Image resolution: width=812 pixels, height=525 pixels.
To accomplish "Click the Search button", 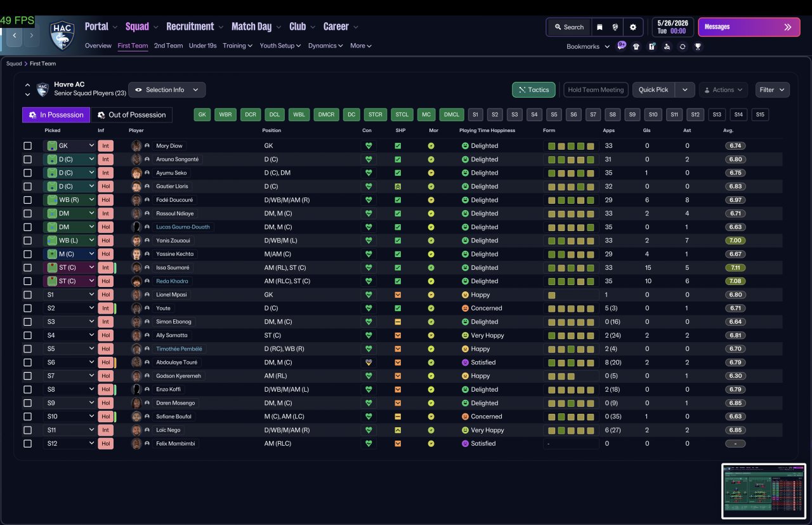I will tap(568, 27).
